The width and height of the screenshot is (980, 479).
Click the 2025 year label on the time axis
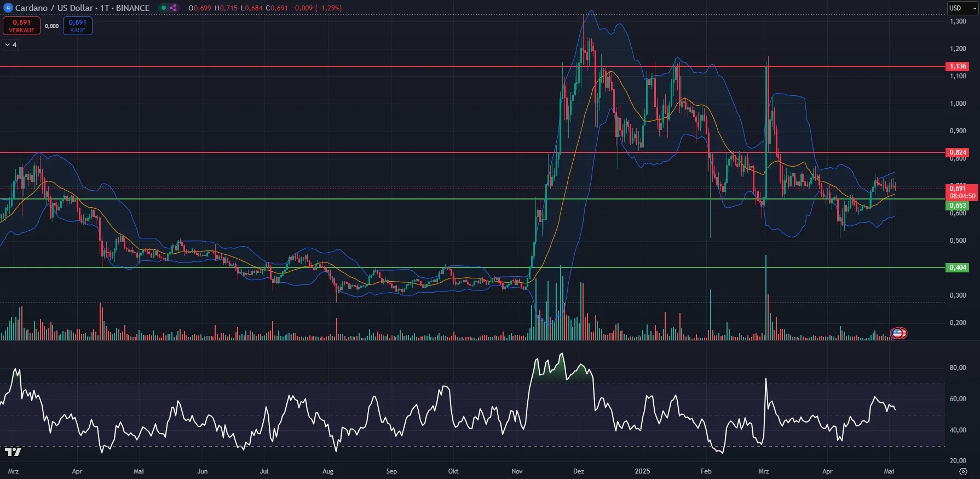coord(642,471)
